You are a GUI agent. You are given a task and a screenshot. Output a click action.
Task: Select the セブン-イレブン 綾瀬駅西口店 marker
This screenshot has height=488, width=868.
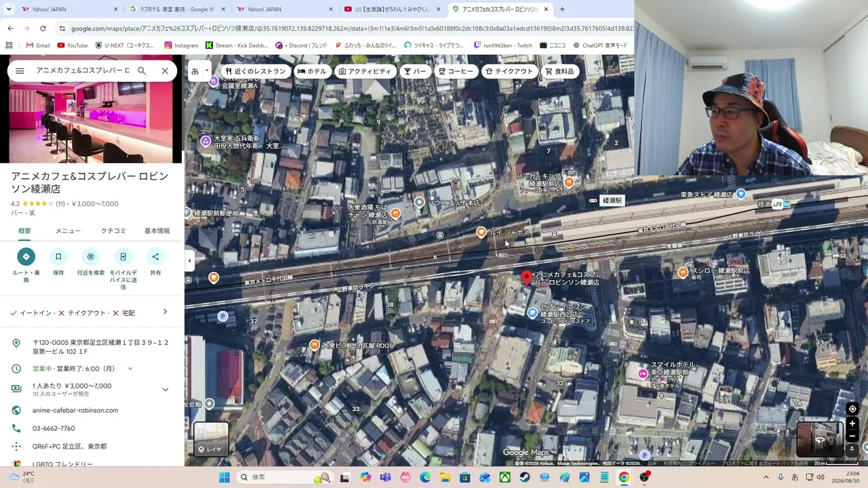[x=532, y=312]
